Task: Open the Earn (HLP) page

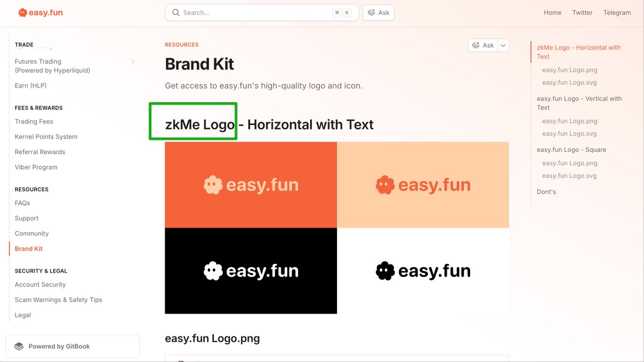Action: 31,86
